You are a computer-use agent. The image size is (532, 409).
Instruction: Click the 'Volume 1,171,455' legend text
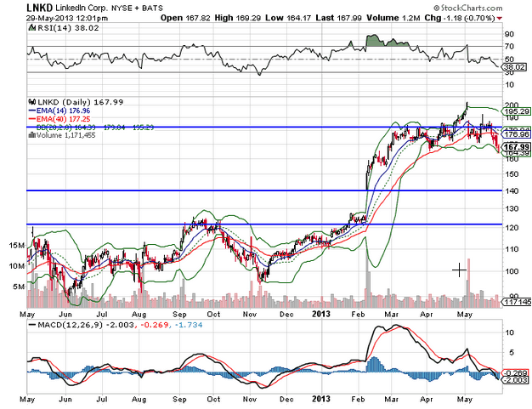tap(65, 135)
